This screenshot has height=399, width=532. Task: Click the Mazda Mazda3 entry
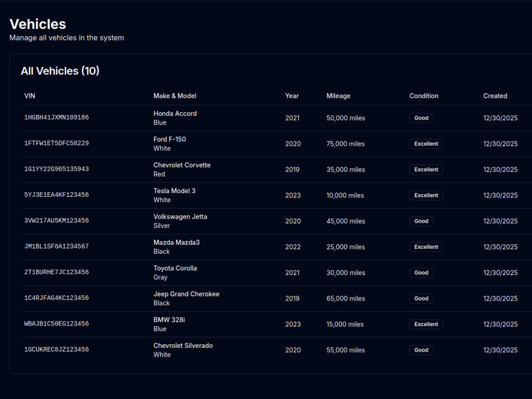click(x=177, y=242)
